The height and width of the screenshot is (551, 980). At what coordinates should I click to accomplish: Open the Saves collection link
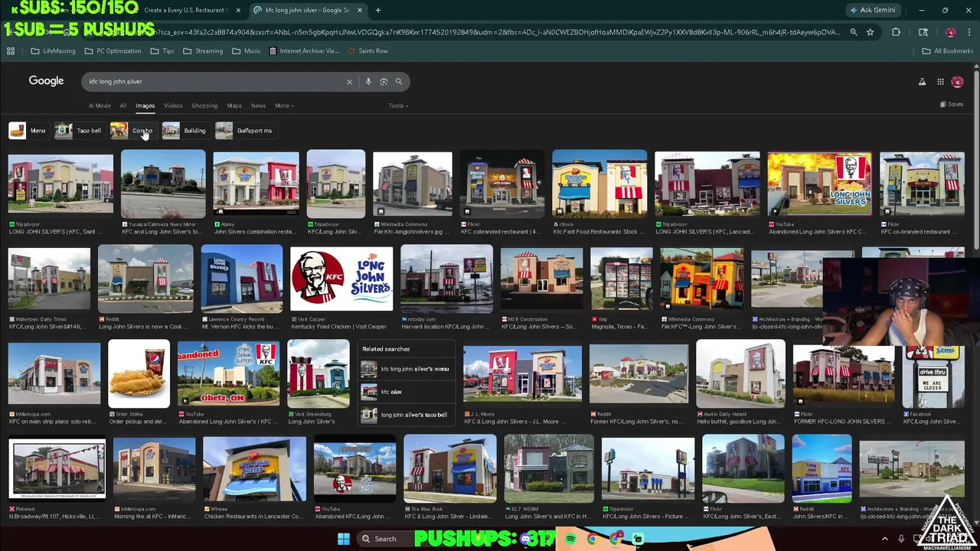click(x=952, y=104)
